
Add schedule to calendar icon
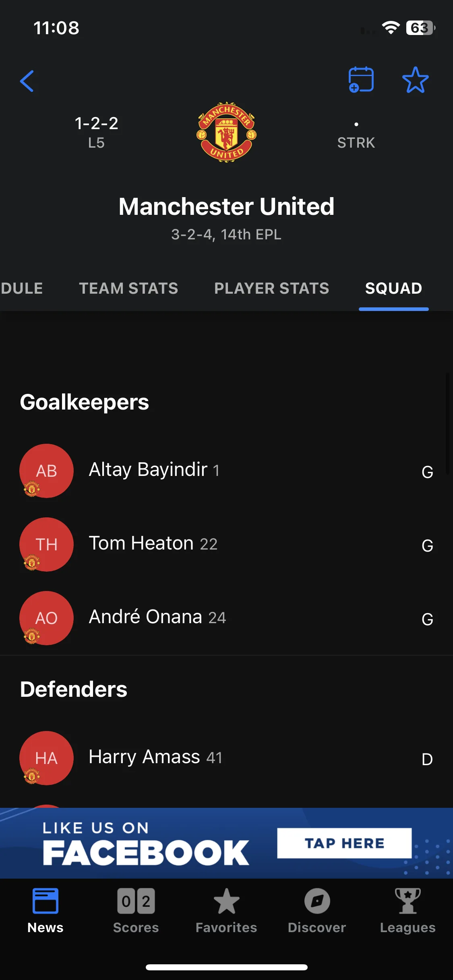click(361, 80)
